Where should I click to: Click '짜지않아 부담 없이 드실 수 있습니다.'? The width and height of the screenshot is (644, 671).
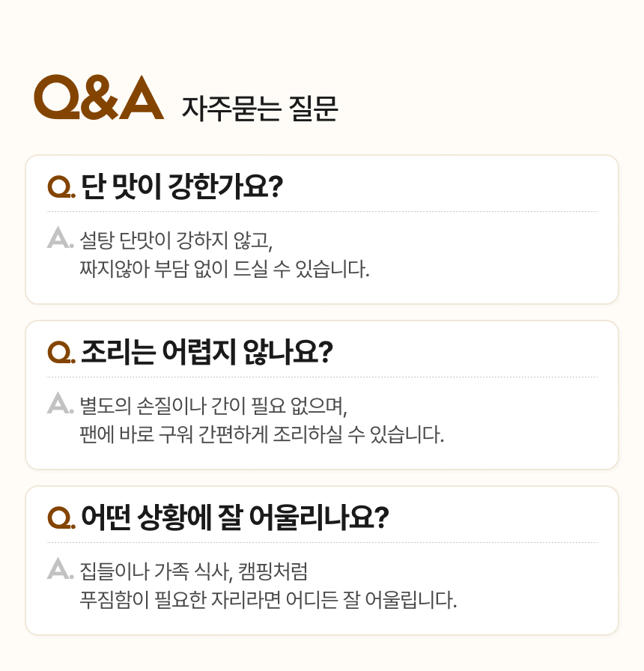point(225,268)
